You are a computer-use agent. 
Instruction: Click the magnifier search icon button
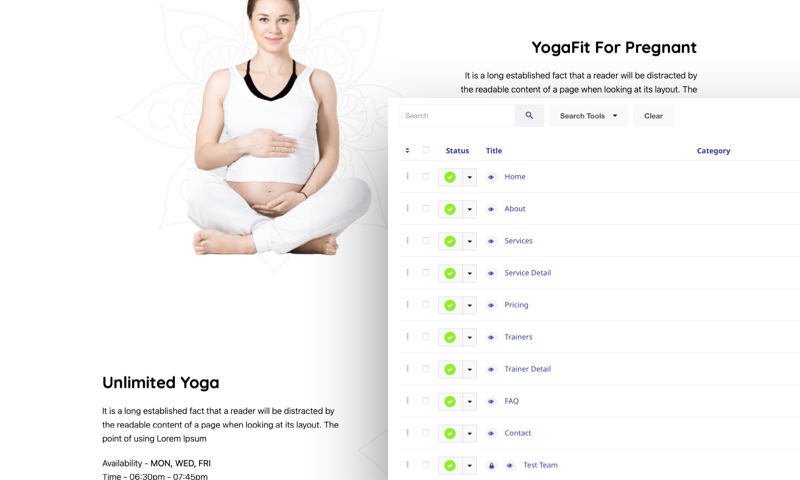(529, 116)
